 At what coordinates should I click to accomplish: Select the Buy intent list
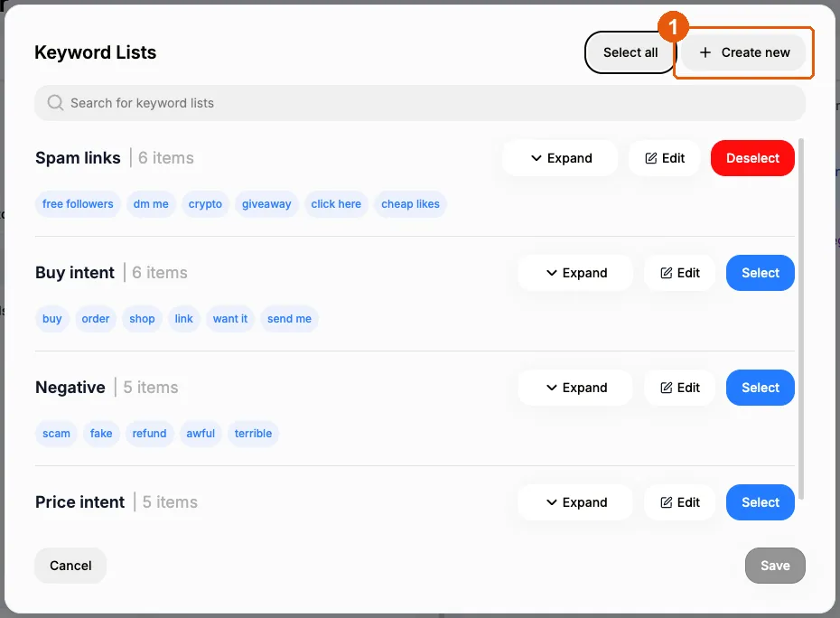pyautogui.click(x=761, y=273)
